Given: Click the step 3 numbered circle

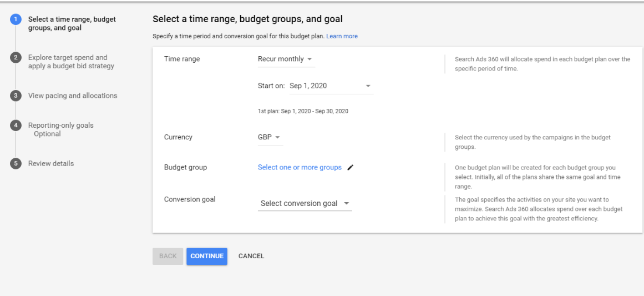Looking at the screenshot, I should click(16, 96).
